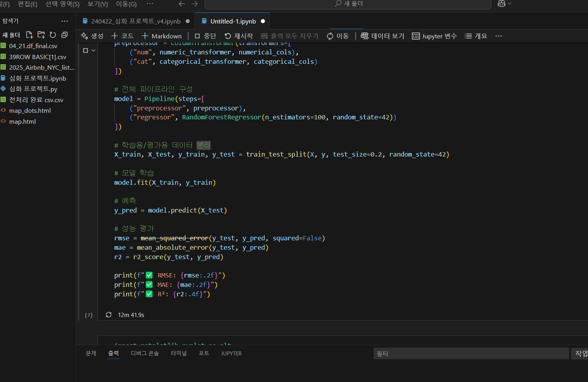The height and width of the screenshot is (382, 588).
Task: Go back with the left navigation arrow
Action: point(182,4)
